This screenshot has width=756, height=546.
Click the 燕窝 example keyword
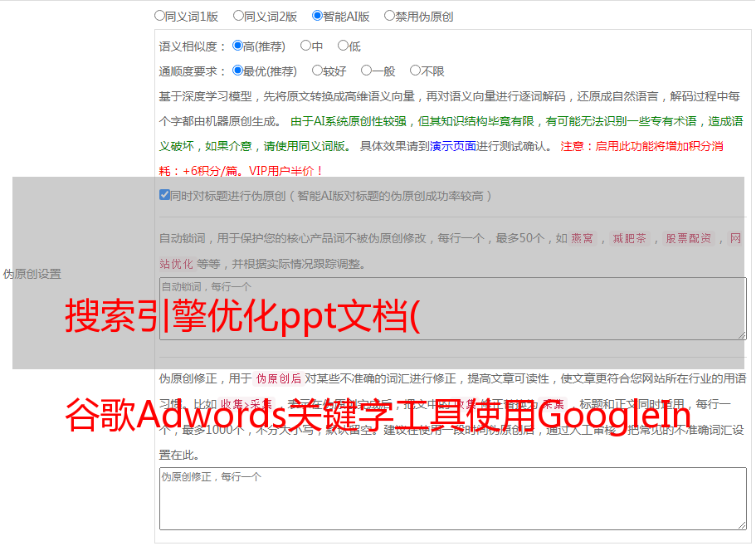(x=582, y=238)
